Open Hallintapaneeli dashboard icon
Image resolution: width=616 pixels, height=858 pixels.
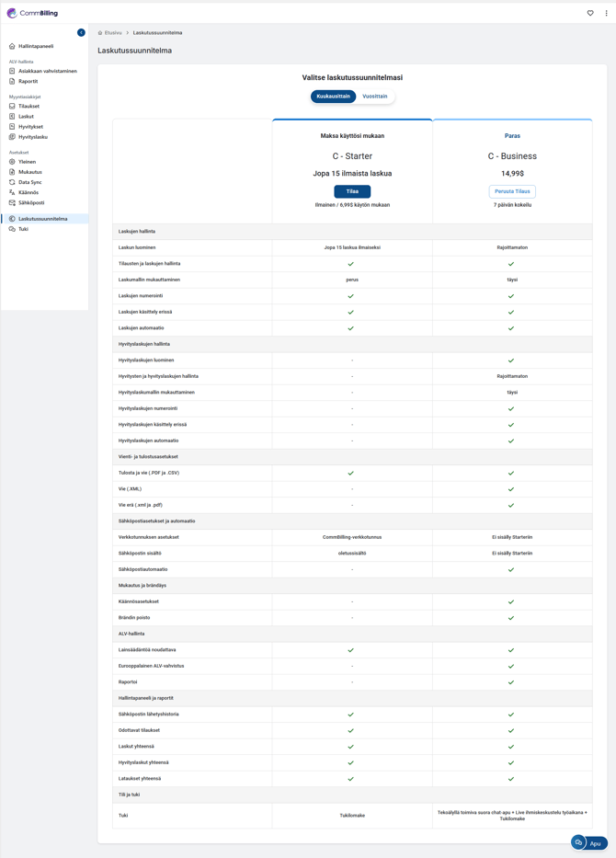pos(12,46)
